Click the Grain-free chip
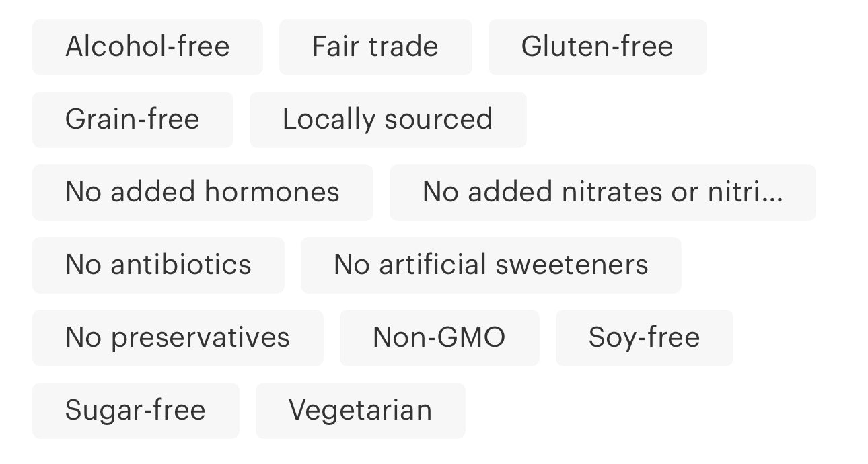 133,120
